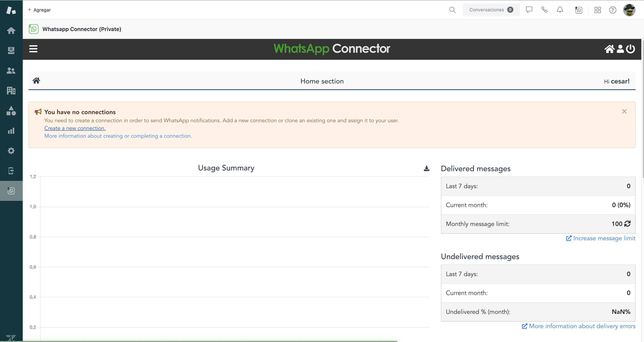Open the notifications bell
Viewport: 644px width, 342px height.
point(560,10)
